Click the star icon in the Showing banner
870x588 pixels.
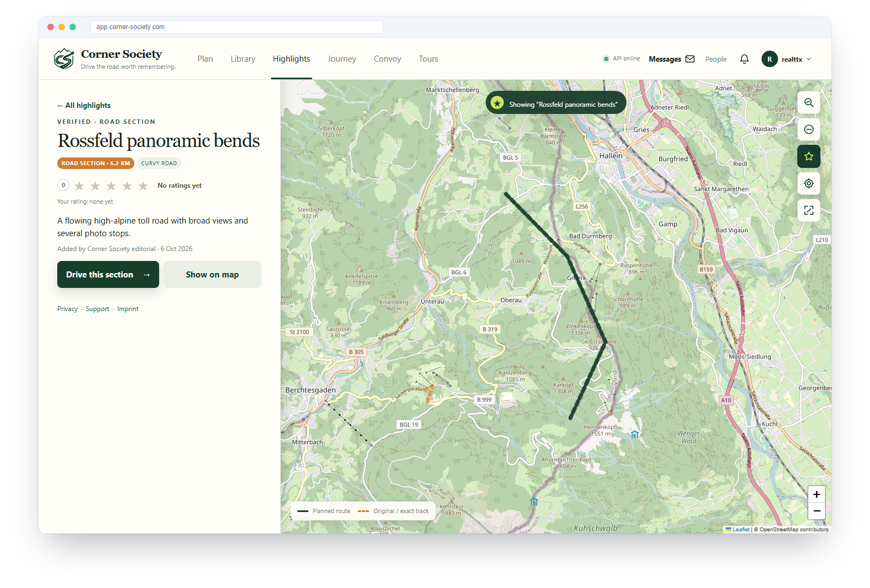pyautogui.click(x=497, y=103)
